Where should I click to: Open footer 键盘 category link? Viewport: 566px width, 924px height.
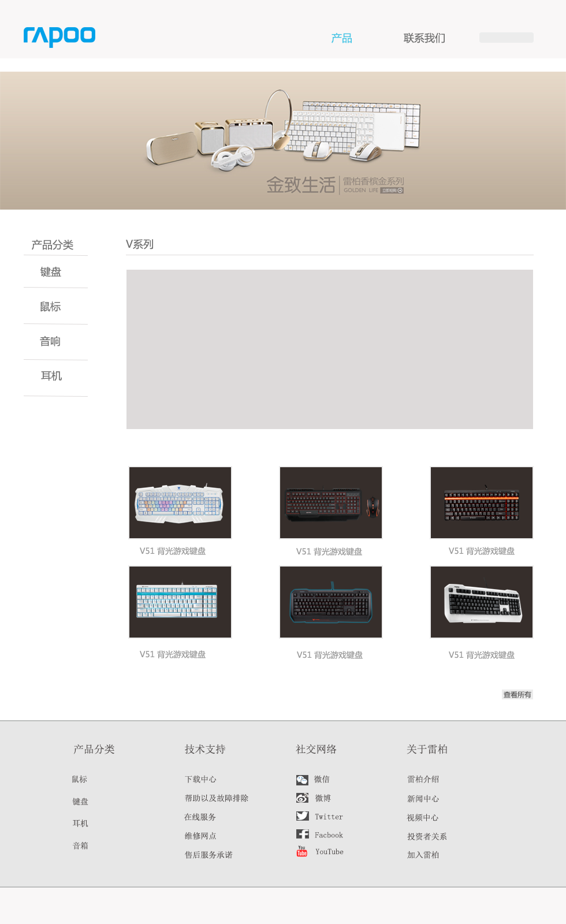pos(80,802)
